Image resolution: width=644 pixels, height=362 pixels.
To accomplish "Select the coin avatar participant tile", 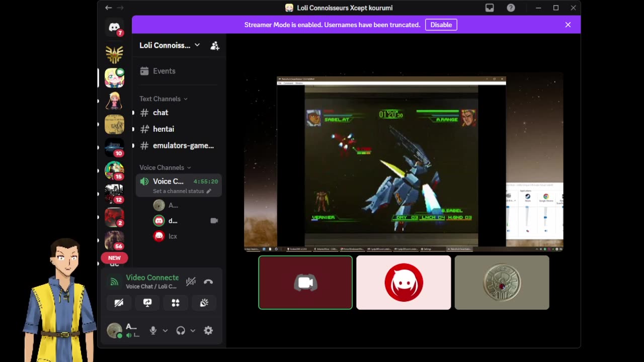I will (x=502, y=283).
